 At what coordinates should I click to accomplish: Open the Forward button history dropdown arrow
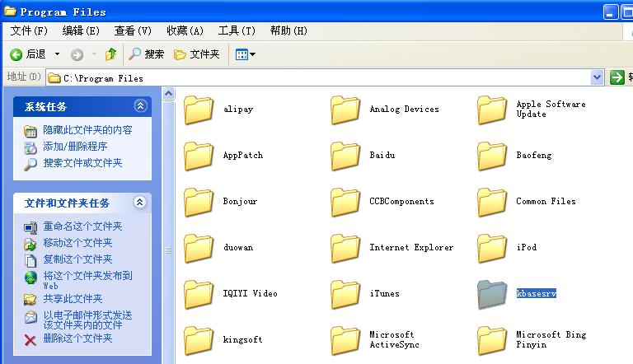click(x=94, y=54)
